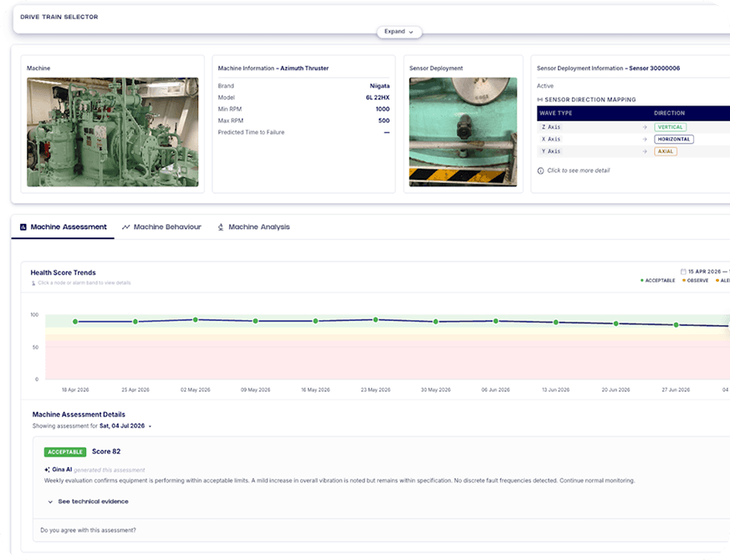730x560 pixels.
Task: Open the date range calendar icon
Action: [x=683, y=272]
